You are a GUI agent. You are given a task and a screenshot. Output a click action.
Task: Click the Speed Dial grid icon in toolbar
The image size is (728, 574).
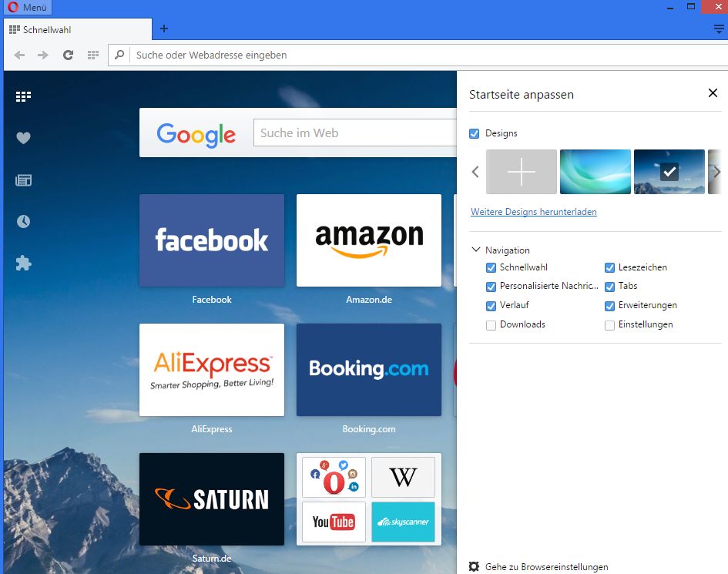[93, 55]
